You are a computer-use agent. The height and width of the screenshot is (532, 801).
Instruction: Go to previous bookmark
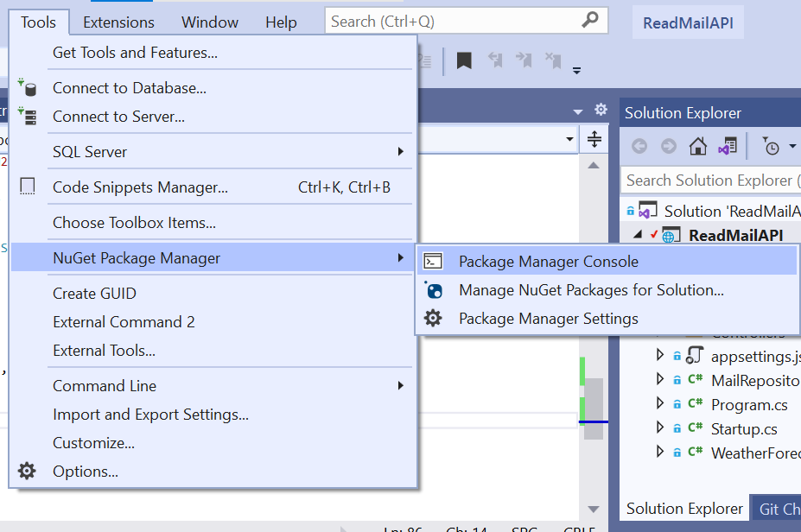coord(495,60)
